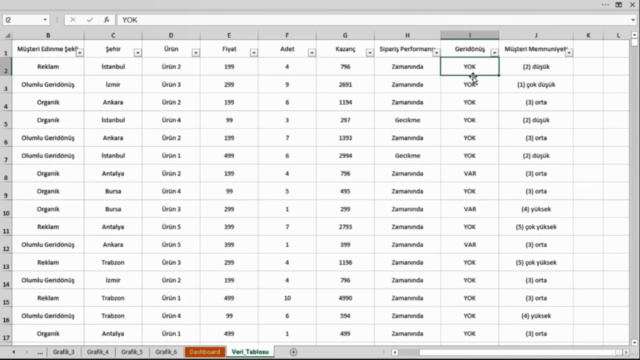The height and width of the screenshot is (360, 640).
Task: Select cell with Reklam in row 2
Action: 48,67
